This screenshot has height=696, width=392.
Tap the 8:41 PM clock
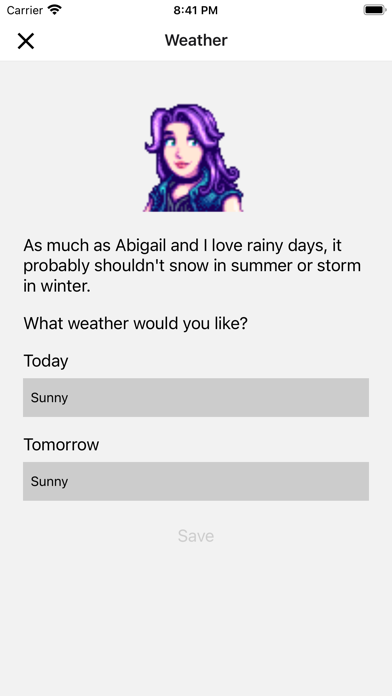click(x=196, y=10)
